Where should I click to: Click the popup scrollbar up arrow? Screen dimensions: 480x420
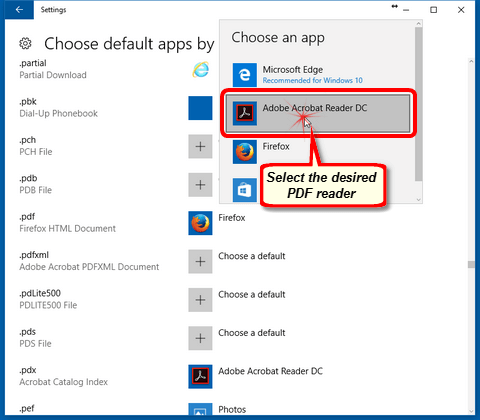tap(419, 23)
